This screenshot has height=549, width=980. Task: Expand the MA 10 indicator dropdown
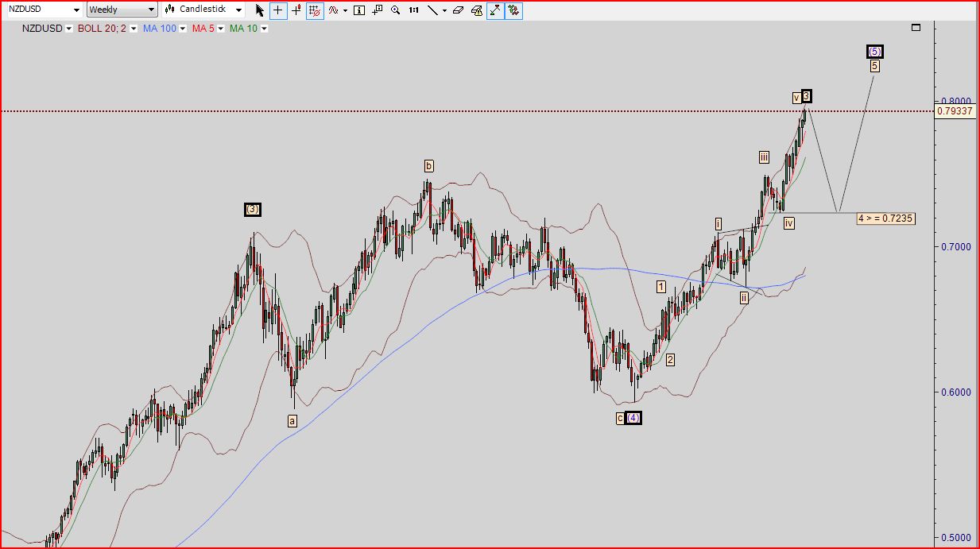tap(264, 29)
